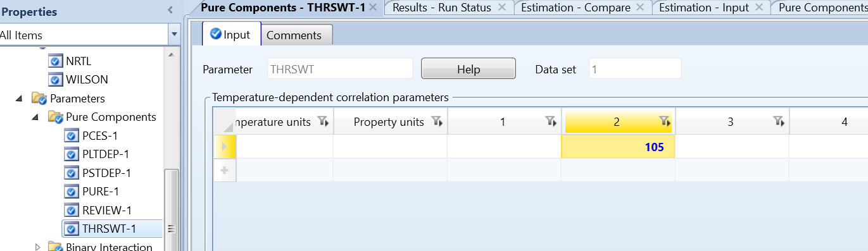Click the WILSON item icon
The height and width of the screenshot is (251, 868).
click(56, 80)
